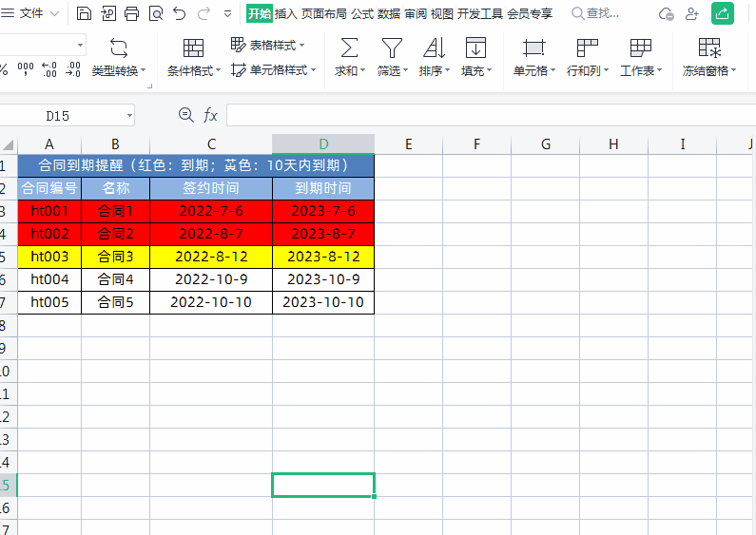Switch to the 视图 tab

442,13
